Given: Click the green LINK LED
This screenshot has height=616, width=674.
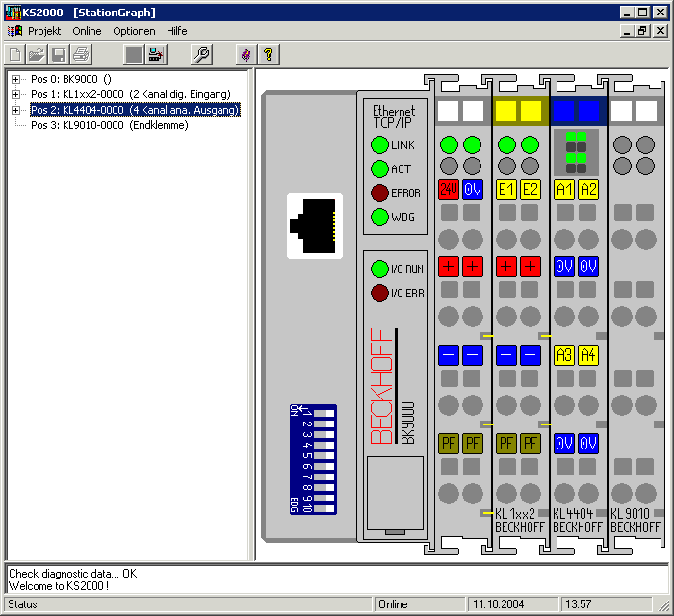Looking at the screenshot, I should 379,144.
